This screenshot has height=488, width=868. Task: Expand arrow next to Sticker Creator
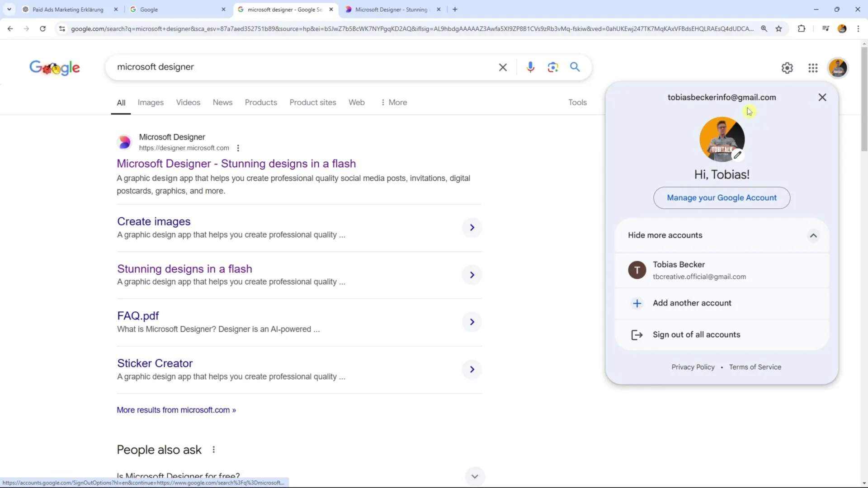pos(472,370)
